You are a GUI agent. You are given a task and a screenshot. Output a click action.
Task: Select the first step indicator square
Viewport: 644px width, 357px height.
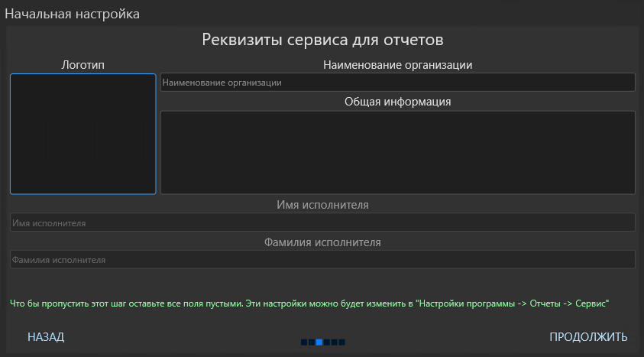(x=304, y=342)
